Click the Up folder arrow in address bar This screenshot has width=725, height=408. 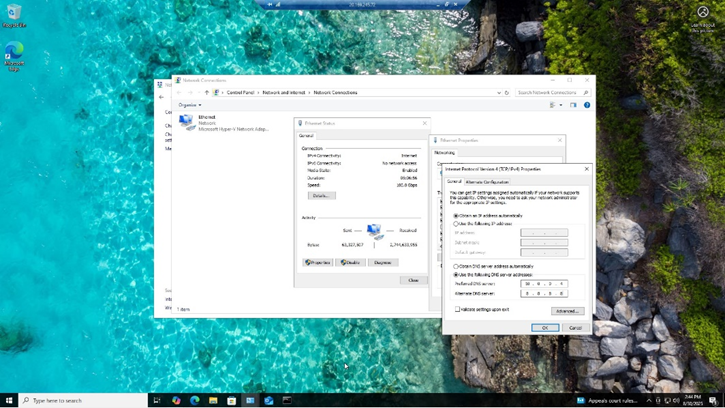click(x=206, y=92)
